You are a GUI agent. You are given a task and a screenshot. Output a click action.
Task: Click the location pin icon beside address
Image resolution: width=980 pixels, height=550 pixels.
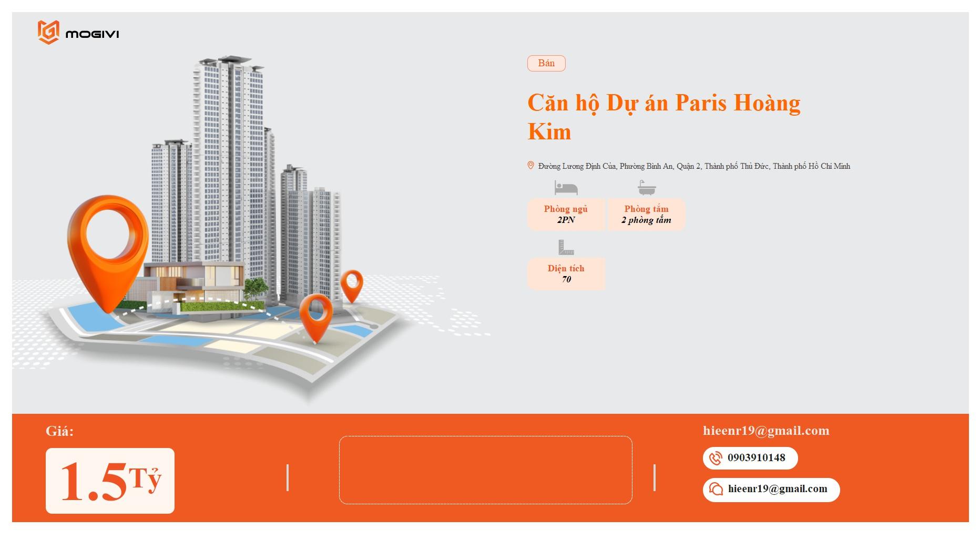click(530, 166)
